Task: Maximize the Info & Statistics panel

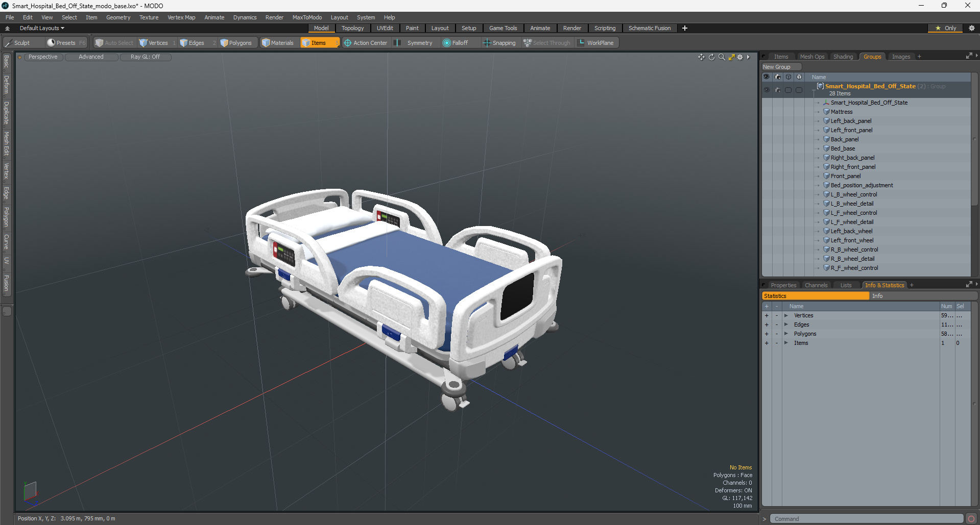Action: (x=969, y=285)
